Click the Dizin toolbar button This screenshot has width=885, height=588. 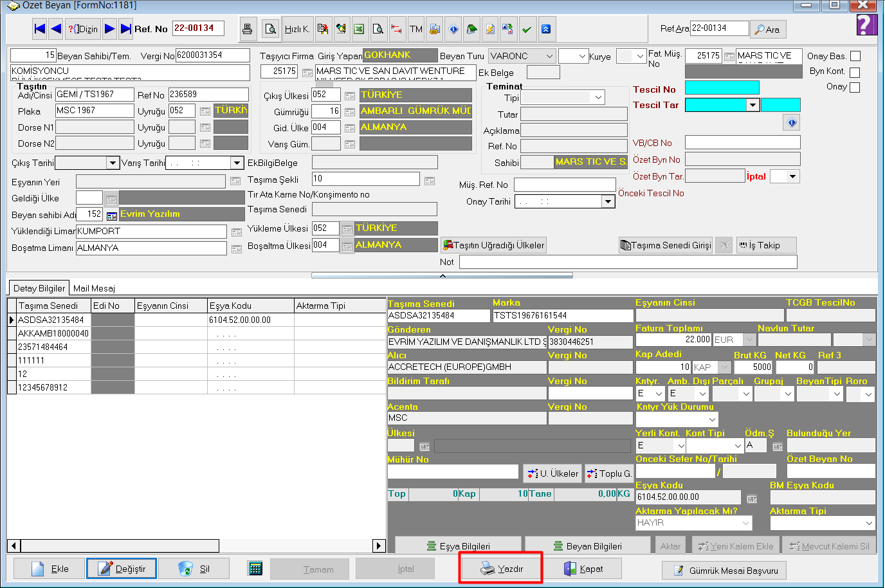(82, 29)
